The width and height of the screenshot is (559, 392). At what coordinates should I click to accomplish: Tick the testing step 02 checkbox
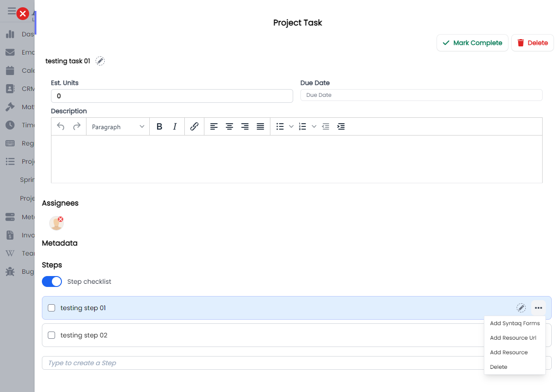click(51, 335)
